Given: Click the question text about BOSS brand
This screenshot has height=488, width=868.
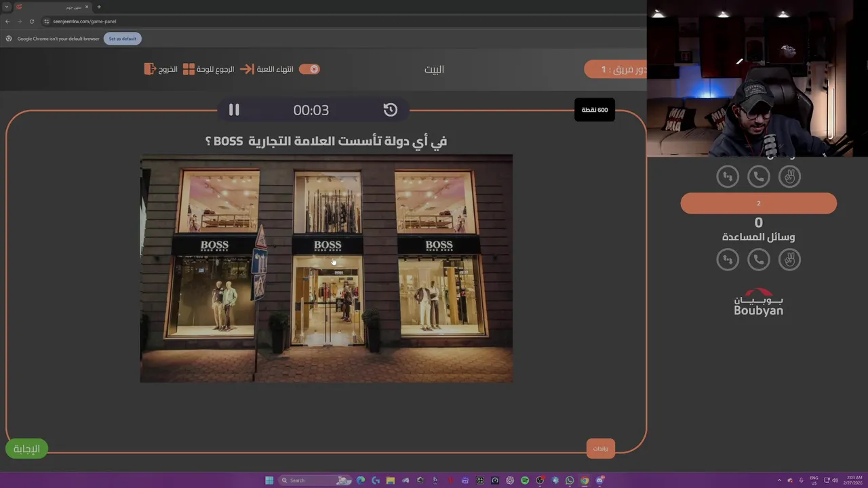Looking at the screenshot, I should (326, 141).
